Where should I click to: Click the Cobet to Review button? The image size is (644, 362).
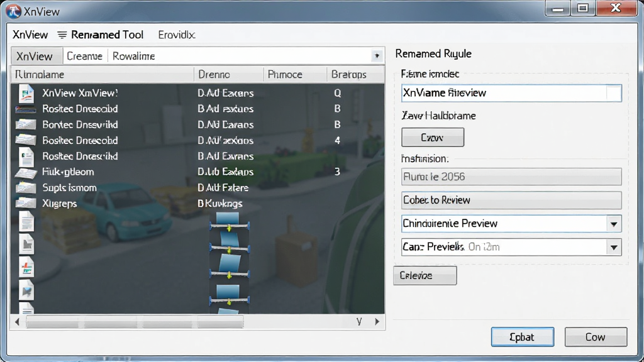click(511, 200)
